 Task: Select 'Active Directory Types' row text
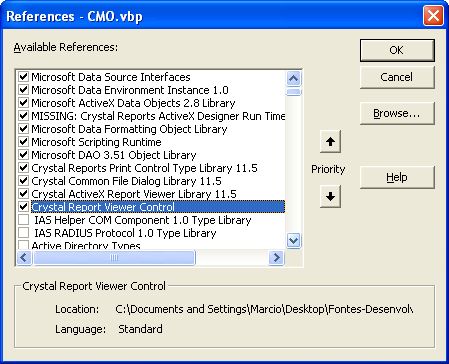tap(86, 245)
